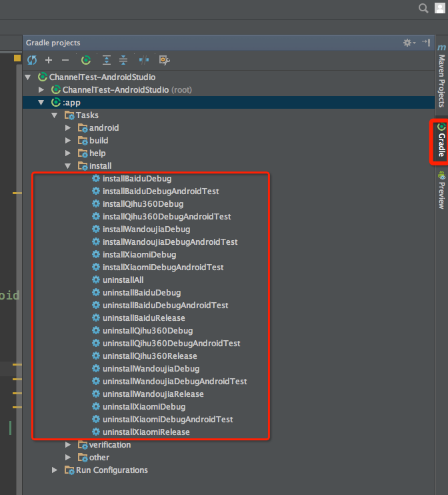The height and width of the screenshot is (495, 448).
Task: Open the search everywhere magnifier
Action: (x=423, y=8)
